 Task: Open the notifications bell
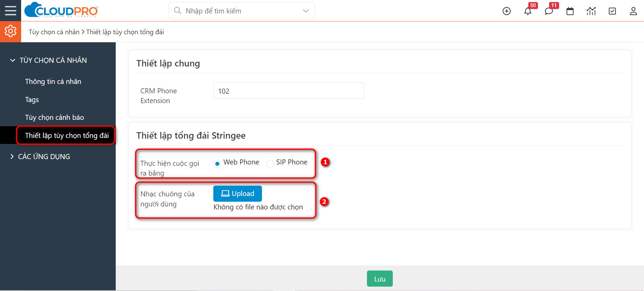point(528,11)
